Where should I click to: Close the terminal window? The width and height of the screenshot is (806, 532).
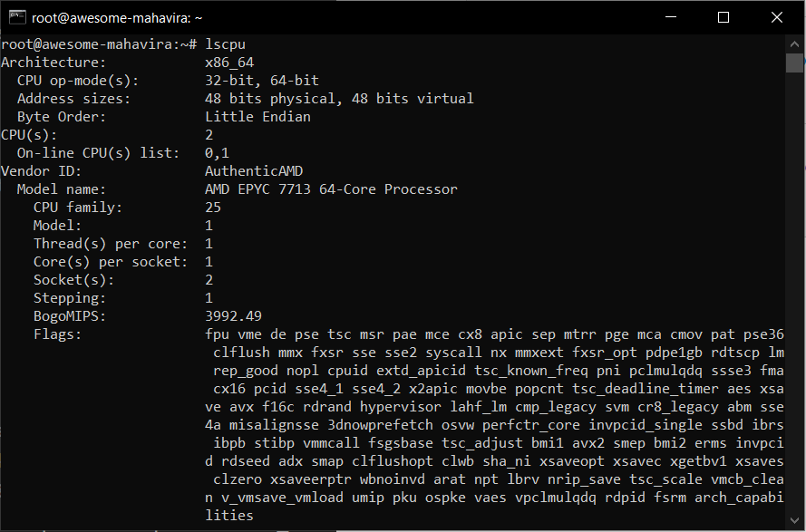[x=777, y=17]
